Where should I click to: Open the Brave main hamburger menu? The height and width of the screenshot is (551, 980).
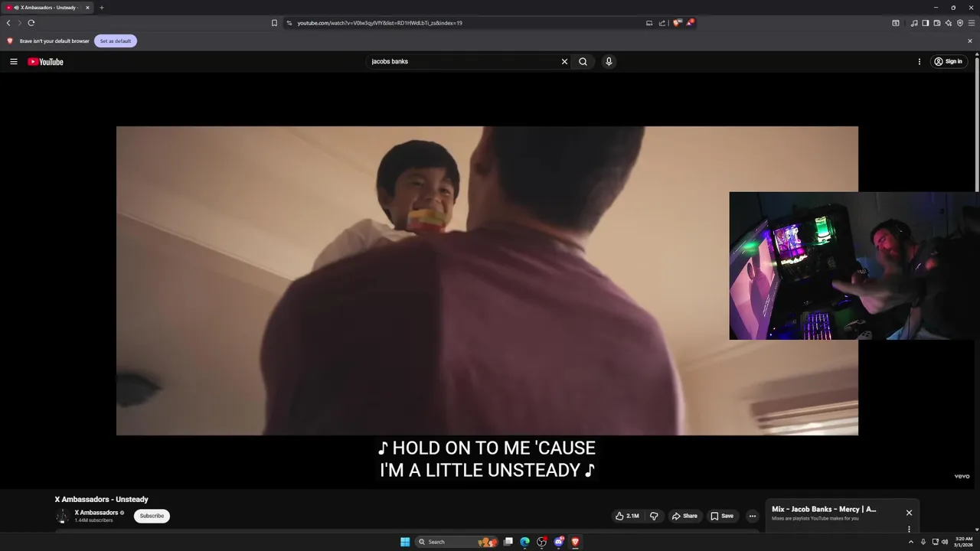[x=972, y=23]
